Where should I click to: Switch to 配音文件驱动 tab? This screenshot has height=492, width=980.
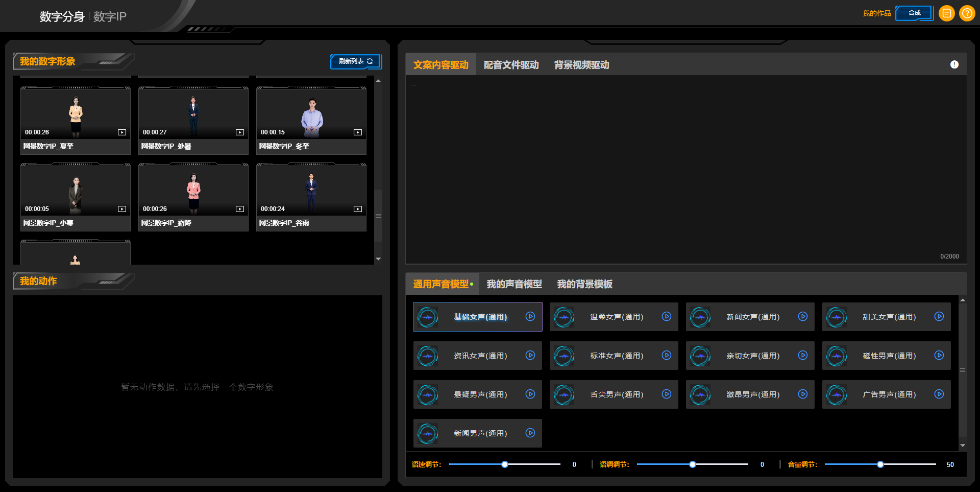point(511,65)
